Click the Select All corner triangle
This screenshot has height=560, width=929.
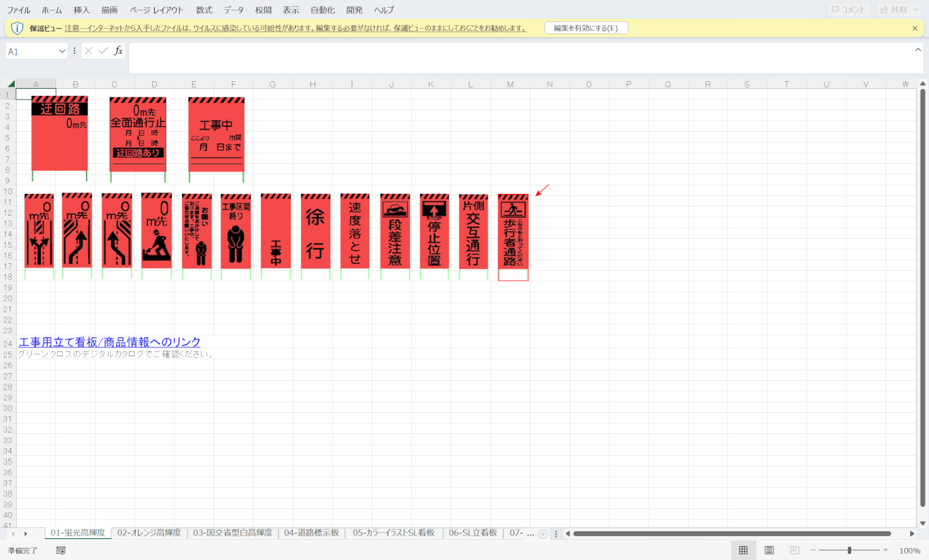[x=11, y=84]
